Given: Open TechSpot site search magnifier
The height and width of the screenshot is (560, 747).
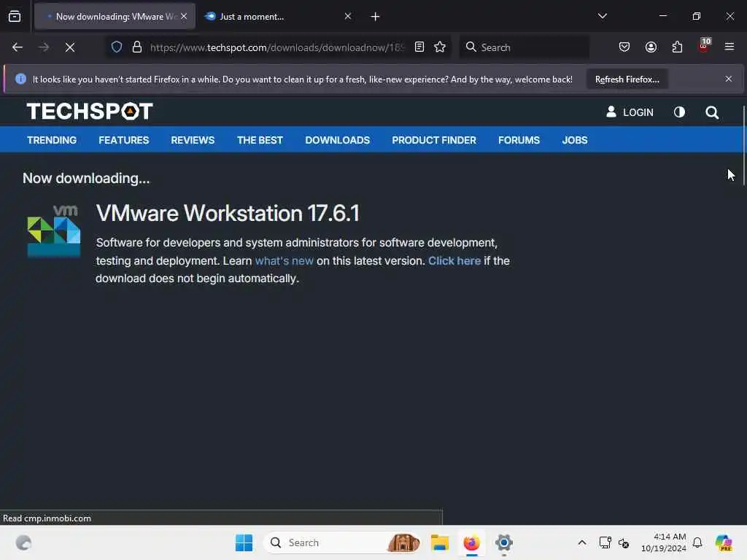Looking at the screenshot, I should 712,112.
